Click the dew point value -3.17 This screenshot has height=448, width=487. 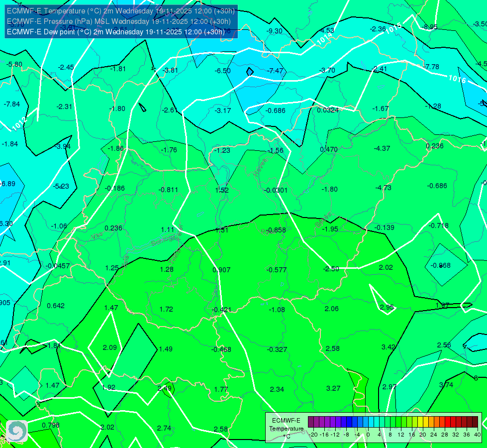click(223, 111)
